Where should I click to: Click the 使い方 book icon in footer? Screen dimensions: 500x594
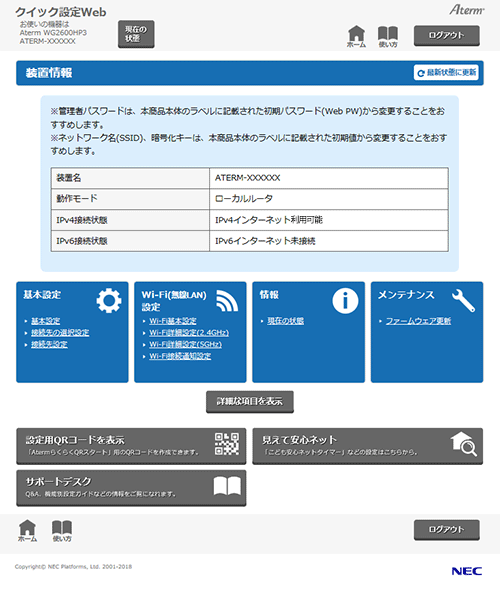click(x=62, y=531)
